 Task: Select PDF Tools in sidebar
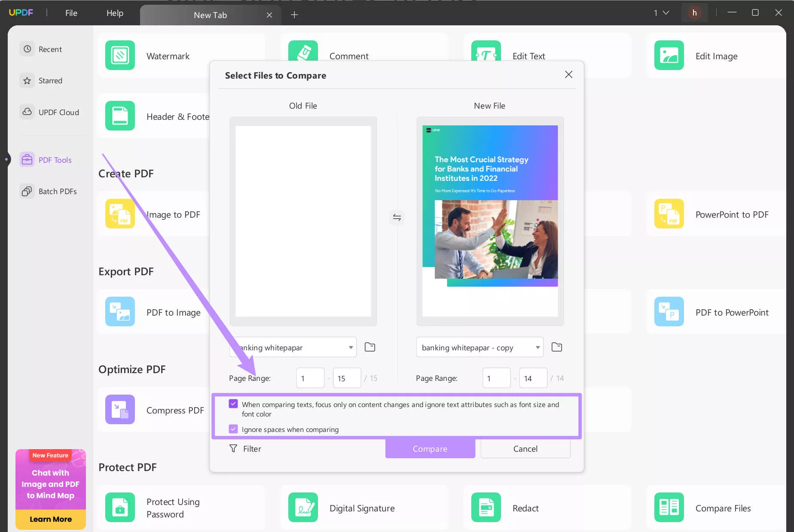[46, 160]
